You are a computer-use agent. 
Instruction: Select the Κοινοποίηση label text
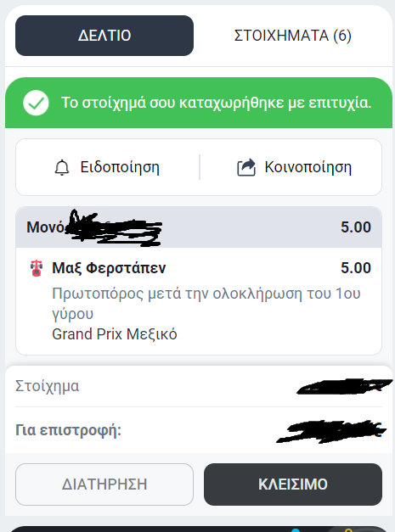(308, 167)
